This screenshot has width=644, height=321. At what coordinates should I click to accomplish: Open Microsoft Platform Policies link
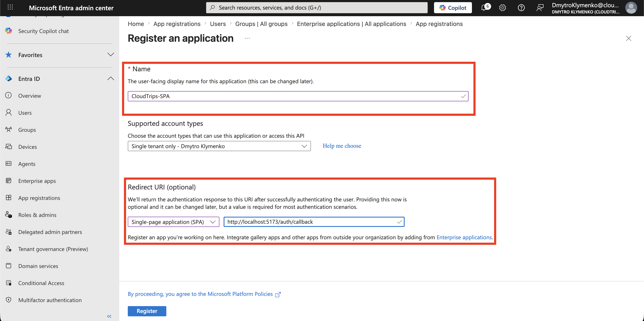204,294
